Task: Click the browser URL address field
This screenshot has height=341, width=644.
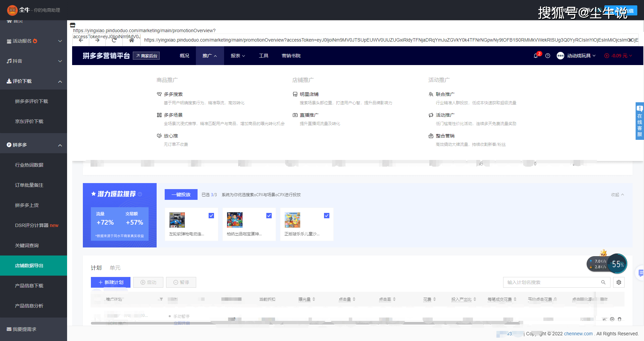Action: pyautogui.click(x=389, y=40)
